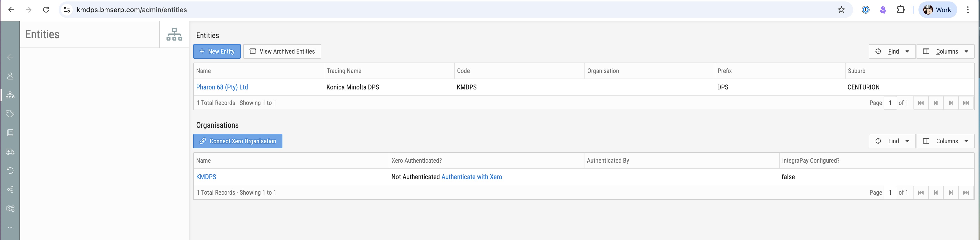Expand the Organisations Columns dropdown

tap(945, 141)
